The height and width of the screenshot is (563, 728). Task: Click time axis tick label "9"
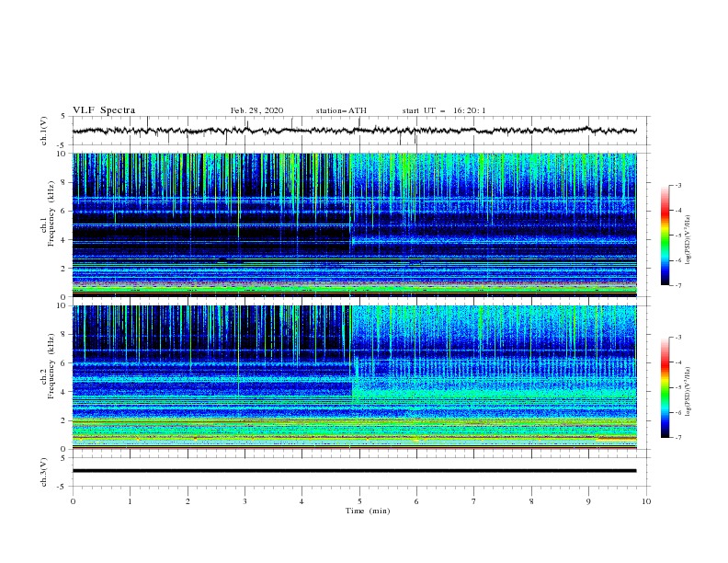tap(588, 501)
